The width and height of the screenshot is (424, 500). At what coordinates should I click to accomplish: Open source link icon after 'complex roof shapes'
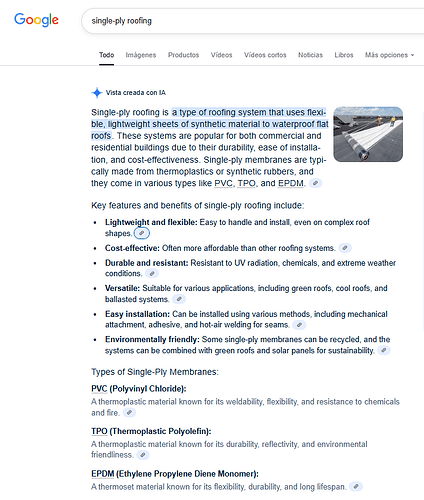pyautogui.click(x=142, y=233)
